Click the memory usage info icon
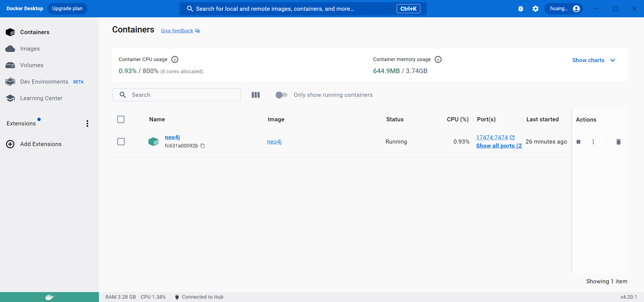644x302 pixels. click(438, 59)
